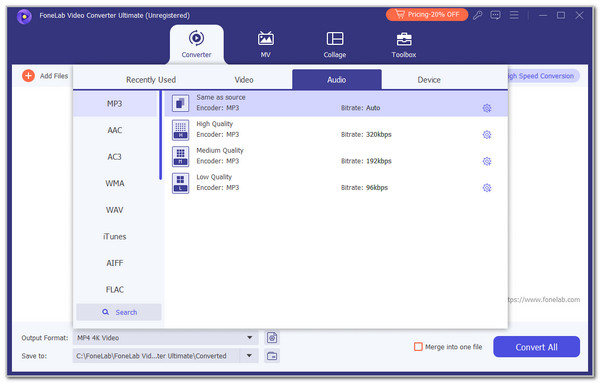Choose WAV in the format list
The height and width of the screenshot is (383, 600).
(115, 210)
